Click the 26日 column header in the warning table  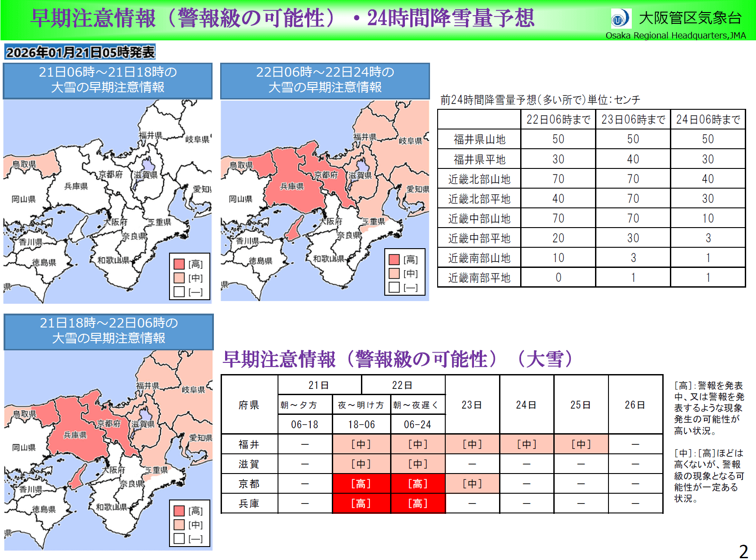(x=635, y=405)
